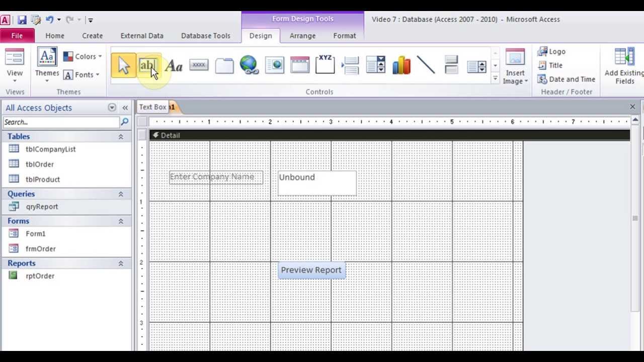Select the qryReport query
This screenshot has width=644, height=362.
42,207
